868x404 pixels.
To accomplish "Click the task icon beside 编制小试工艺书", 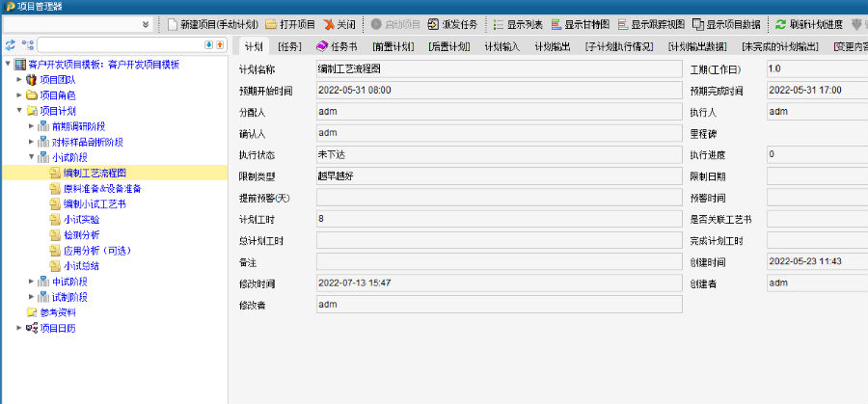I will [x=54, y=204].
